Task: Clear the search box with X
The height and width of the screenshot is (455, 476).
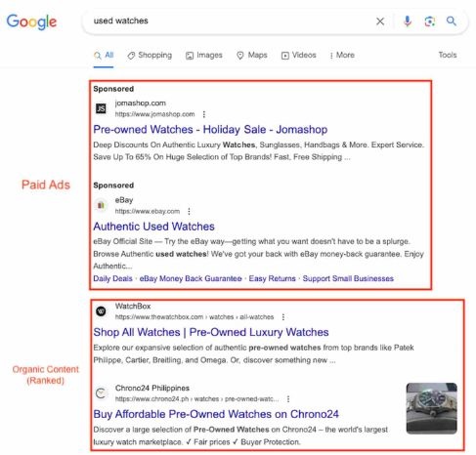Action: pos(380,21)
